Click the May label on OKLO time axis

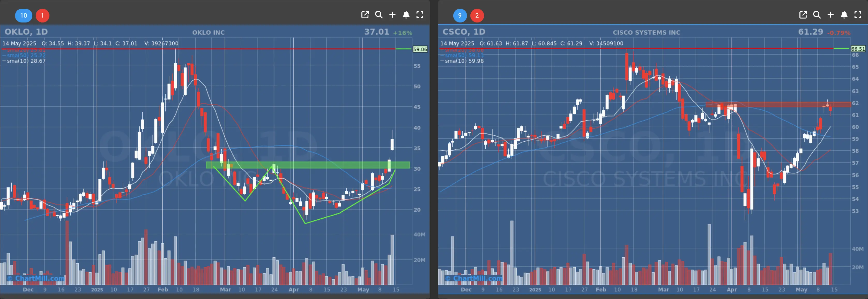click(363, 290)
